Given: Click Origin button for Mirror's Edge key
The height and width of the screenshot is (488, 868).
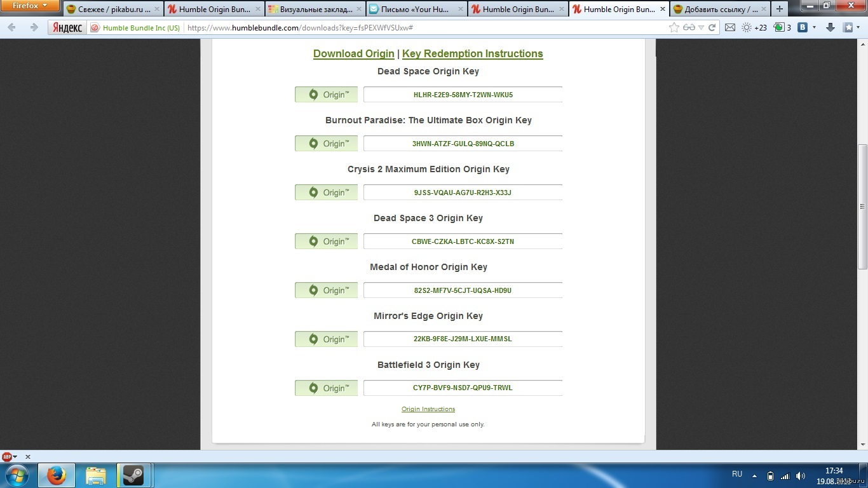Looking at the screenshot, I should 326,339.
